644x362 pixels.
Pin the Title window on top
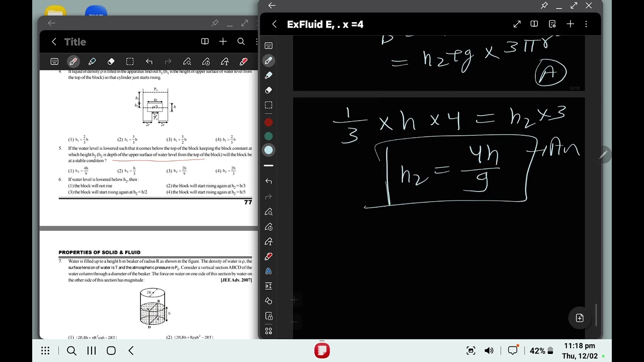pos(215,23)
